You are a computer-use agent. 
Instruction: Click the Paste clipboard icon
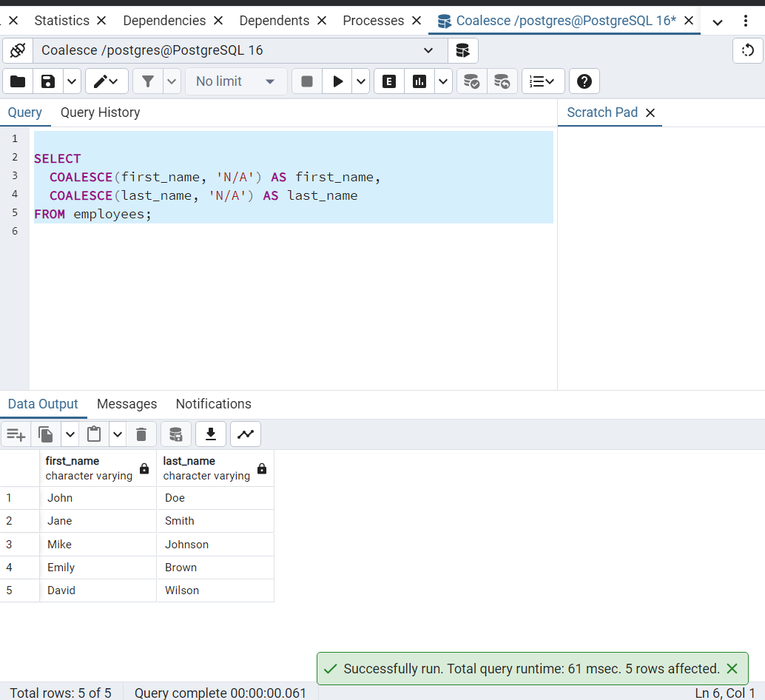point(94,434)
